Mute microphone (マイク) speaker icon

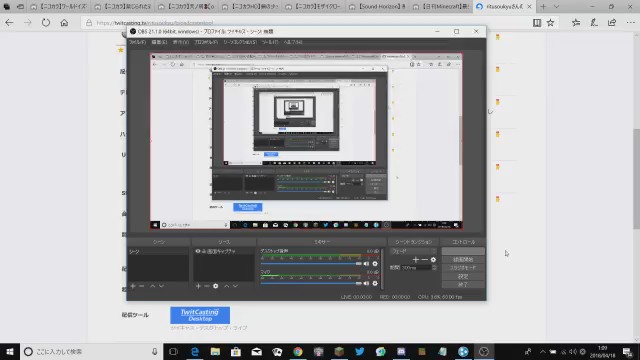(366, 283)
